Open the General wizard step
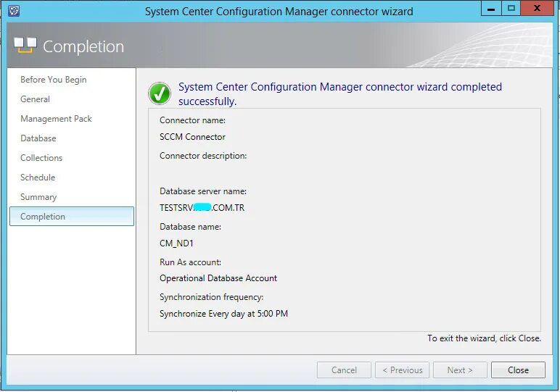 (35, 99)
